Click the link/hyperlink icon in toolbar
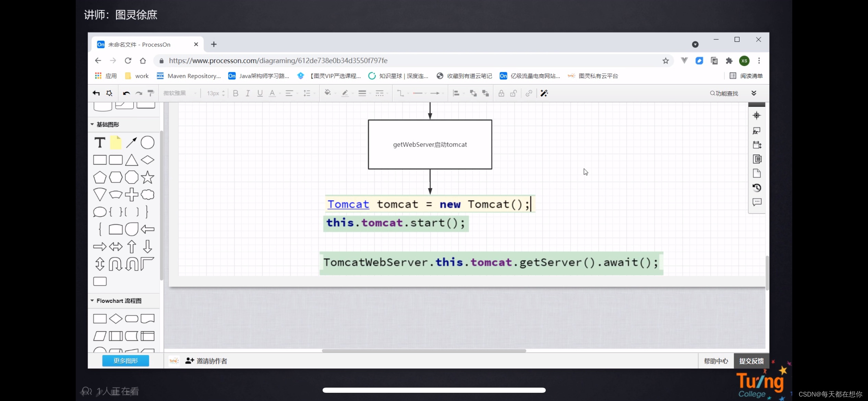 (x=529, y=93)
